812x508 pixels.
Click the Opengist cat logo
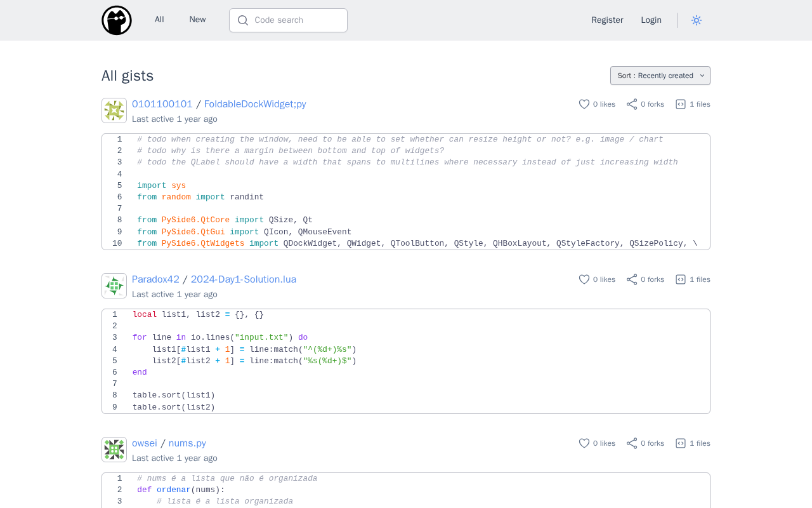pyautogui.click(x=117, y=20)
